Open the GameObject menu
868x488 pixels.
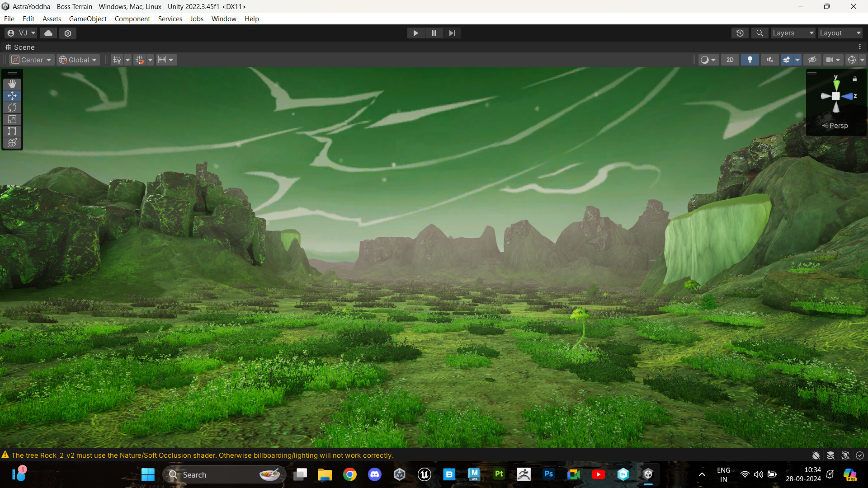click(88, 19)
